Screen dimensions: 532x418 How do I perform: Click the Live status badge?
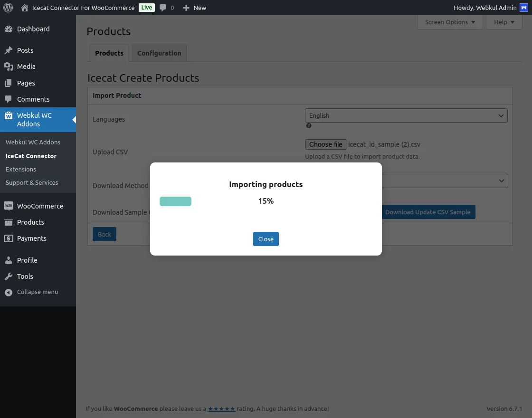(147, 8)
